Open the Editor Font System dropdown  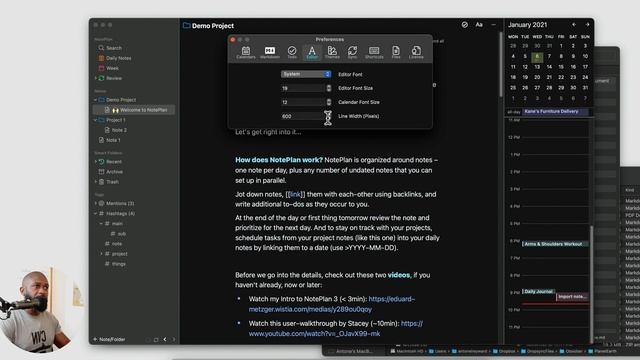(x=306, y=74)
